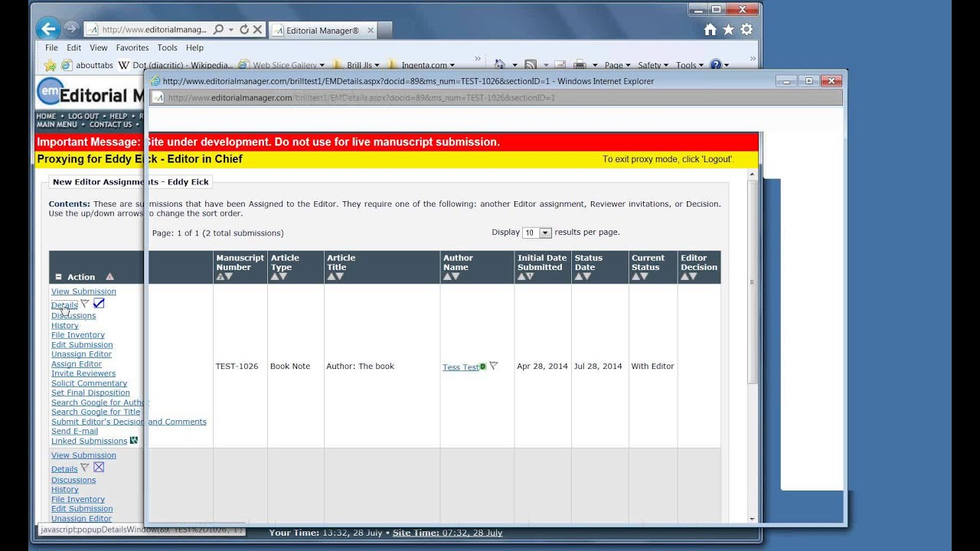Click the Editorial Manager 'em' logo
This screenshot has width=980, height=551.
click(50, 92)
